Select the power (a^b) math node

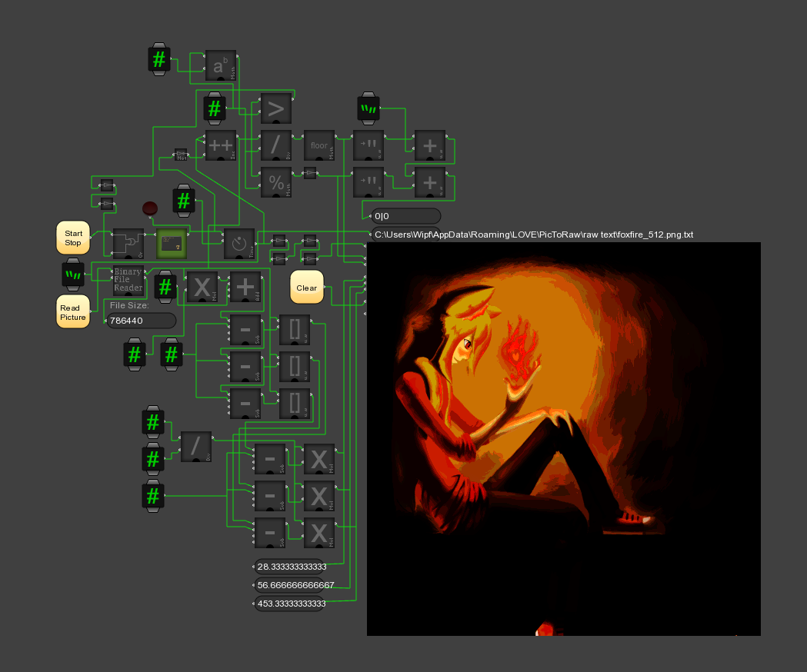tap(220, 66)
